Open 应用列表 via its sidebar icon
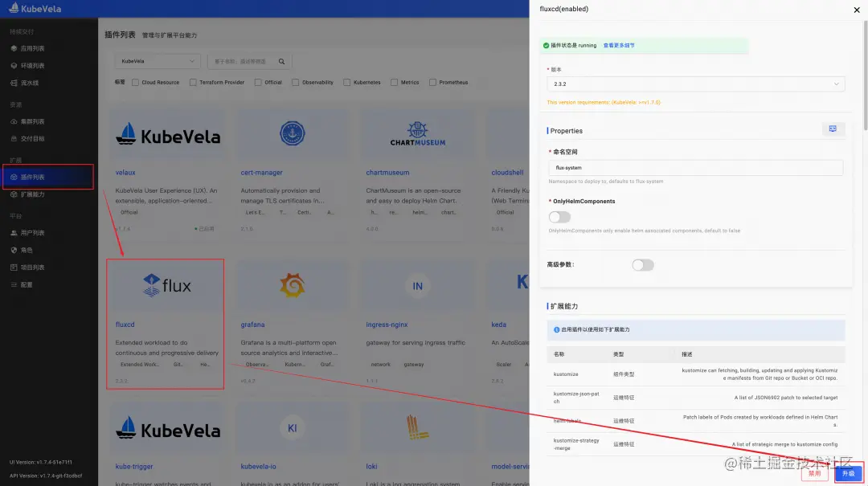This screenshot has width=868, height=486. pos(14,49)
